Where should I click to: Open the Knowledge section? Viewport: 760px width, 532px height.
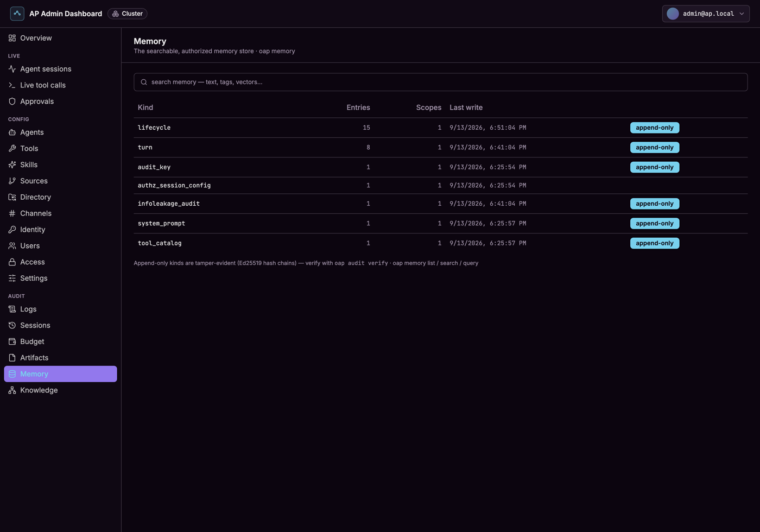(x=60, y=390)
